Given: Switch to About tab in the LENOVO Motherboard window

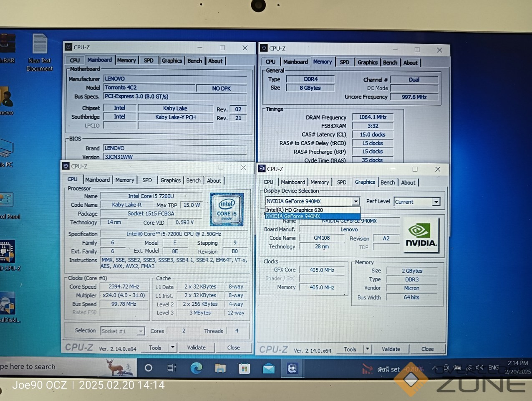Looking at the screenshot, I should [215, 61].
